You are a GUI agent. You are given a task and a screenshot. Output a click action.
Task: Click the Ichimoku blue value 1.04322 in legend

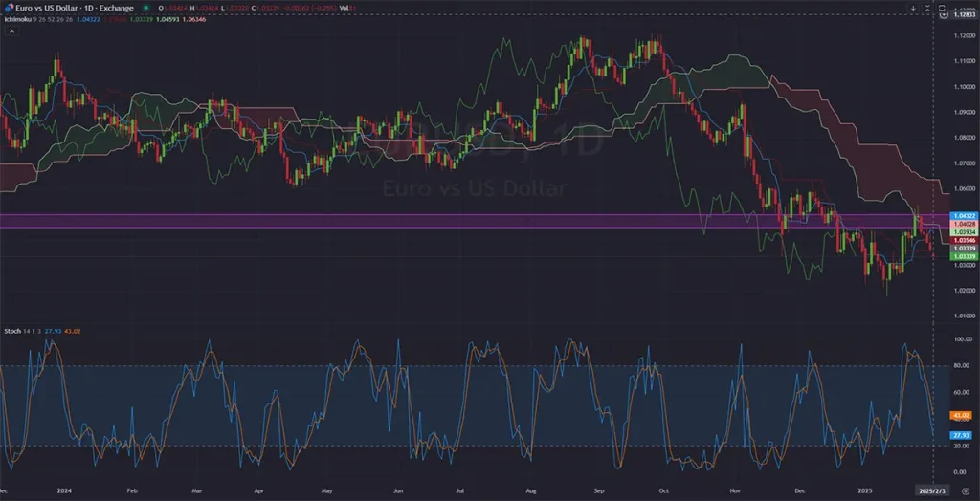click(x=87, y=19)
